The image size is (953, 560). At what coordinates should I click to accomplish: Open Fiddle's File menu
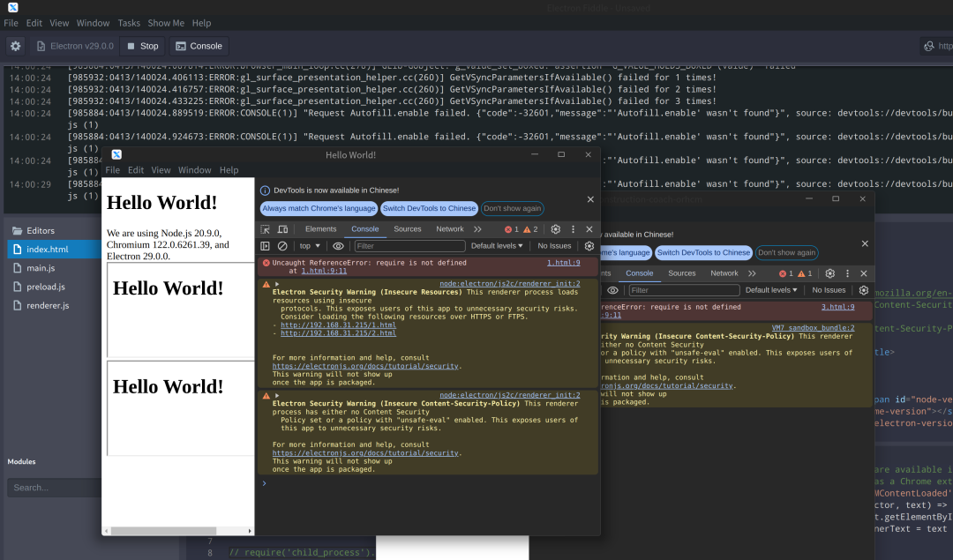click(x=11, y=23)
